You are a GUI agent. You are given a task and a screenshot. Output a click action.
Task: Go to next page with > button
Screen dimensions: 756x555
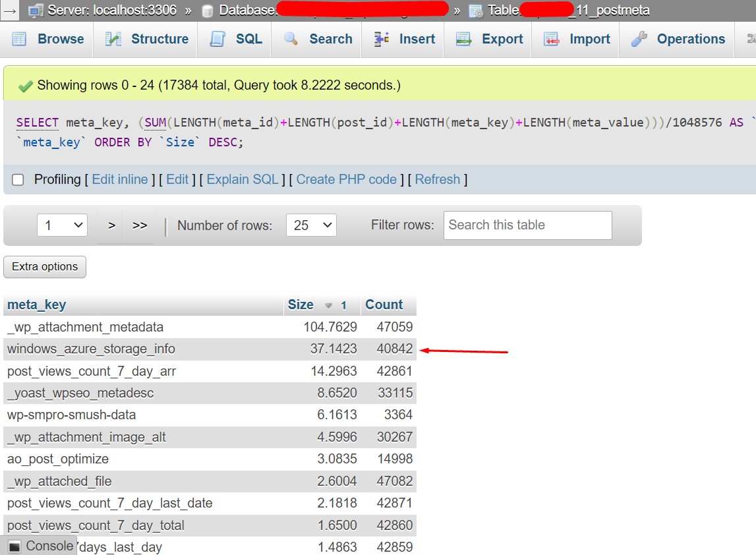(x=112, y=225)
